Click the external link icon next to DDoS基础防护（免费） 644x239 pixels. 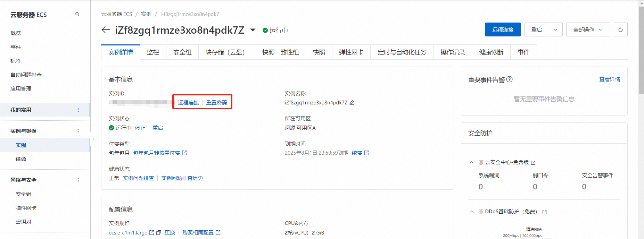coord(544,212)
